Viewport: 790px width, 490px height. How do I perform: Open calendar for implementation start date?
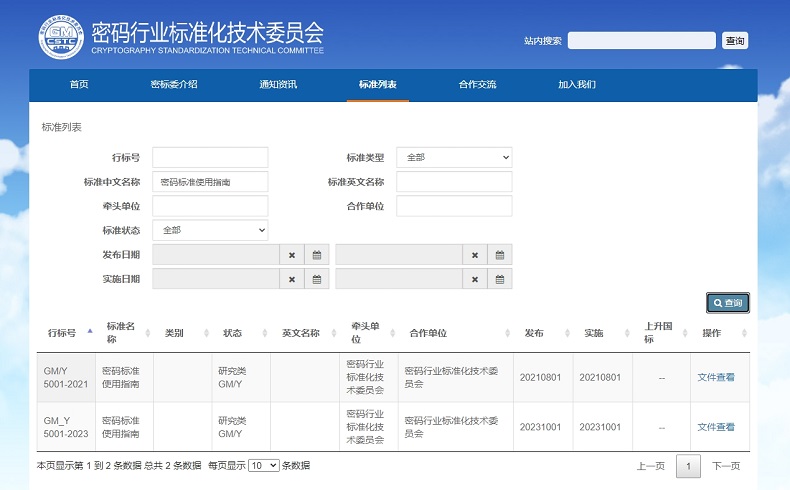316,279
